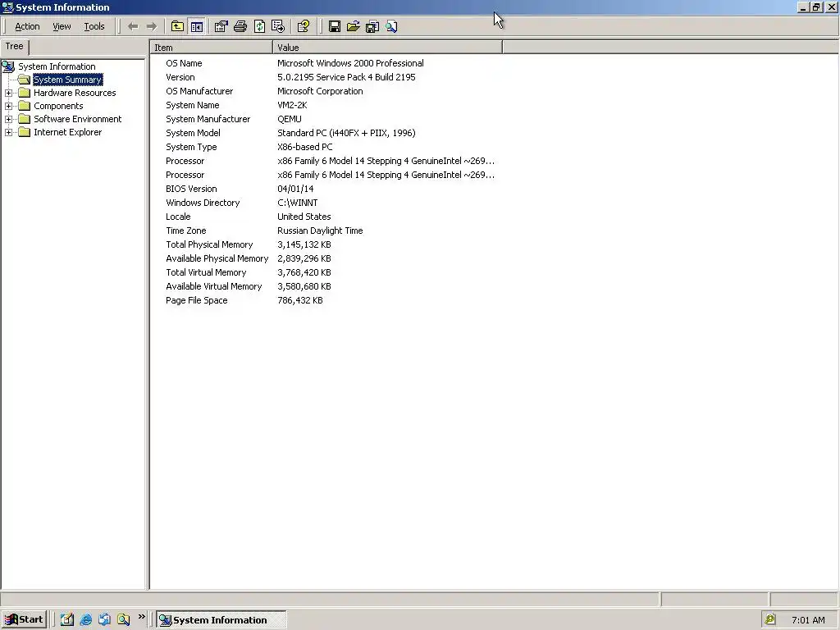
Task: Open the Start menu
Action: (x=24, y=619)
